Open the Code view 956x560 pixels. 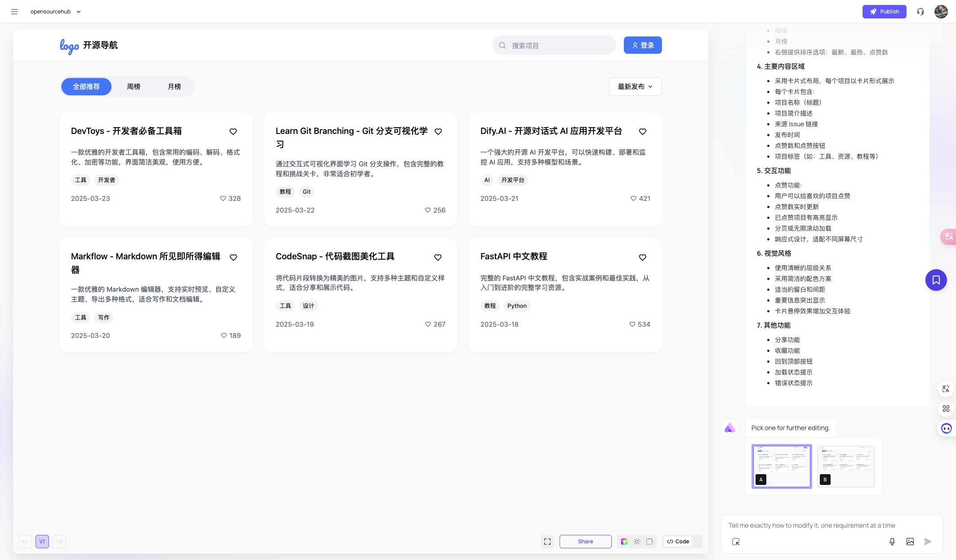(x=678, y=542)
